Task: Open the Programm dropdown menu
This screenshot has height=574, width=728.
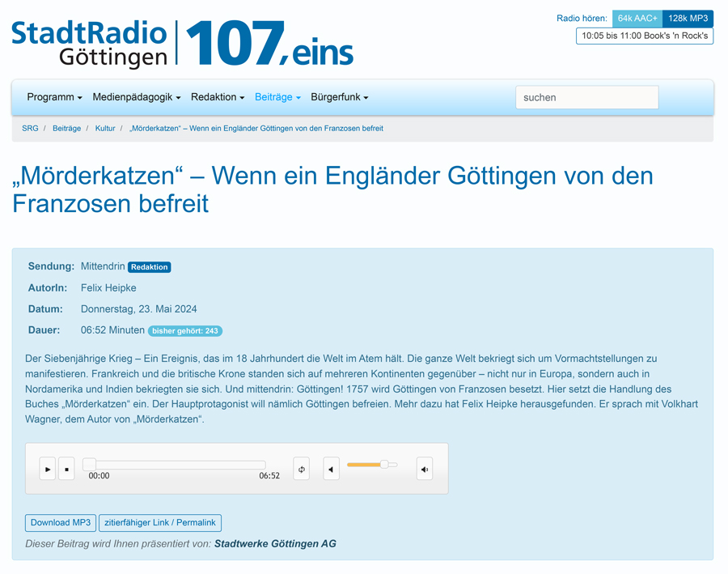Action: [54, 97]
